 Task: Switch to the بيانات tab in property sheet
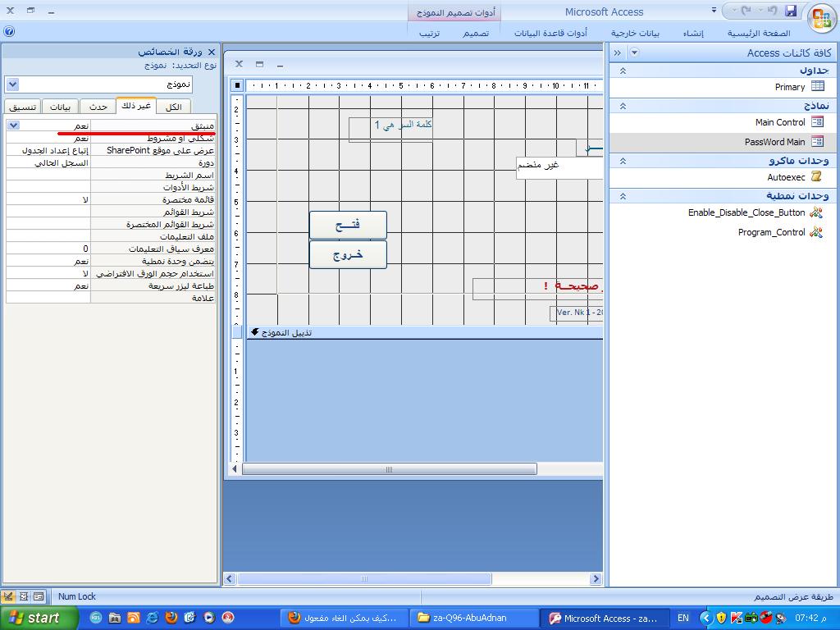tap(60, 107)
